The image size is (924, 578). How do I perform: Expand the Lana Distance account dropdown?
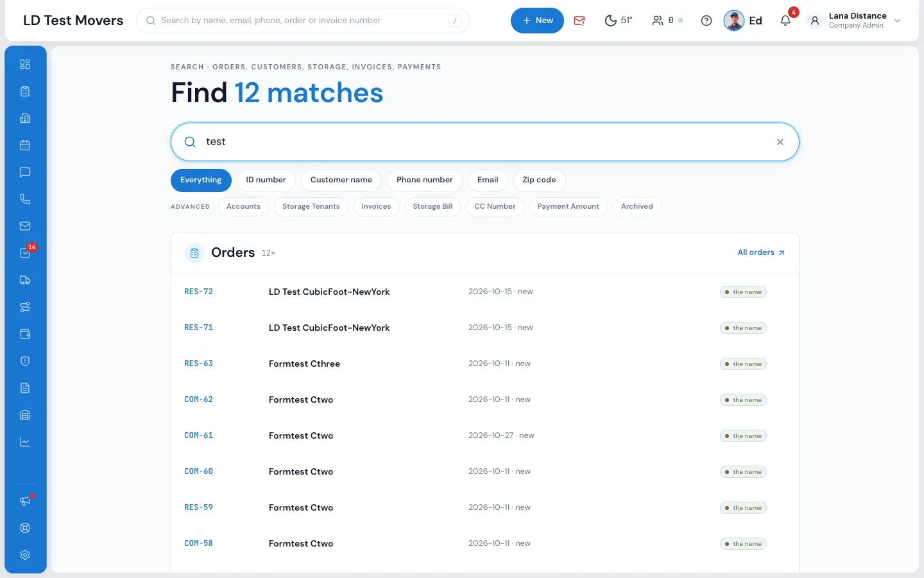tap(897, 21)
